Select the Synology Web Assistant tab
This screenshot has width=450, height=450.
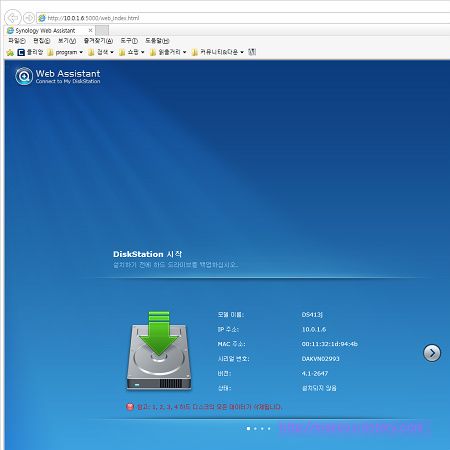[x=49, y=31]
